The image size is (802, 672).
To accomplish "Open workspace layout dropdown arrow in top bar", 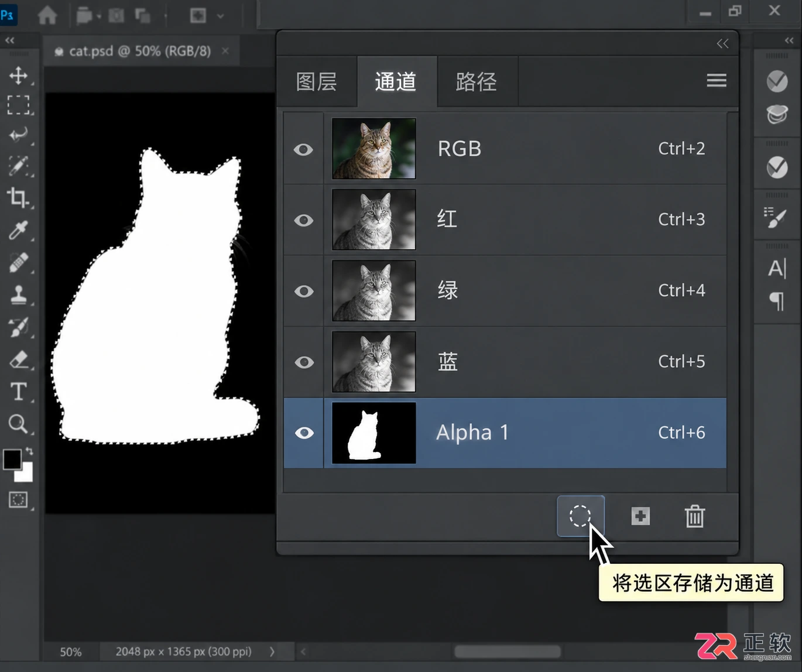I will tap(221, 16).
